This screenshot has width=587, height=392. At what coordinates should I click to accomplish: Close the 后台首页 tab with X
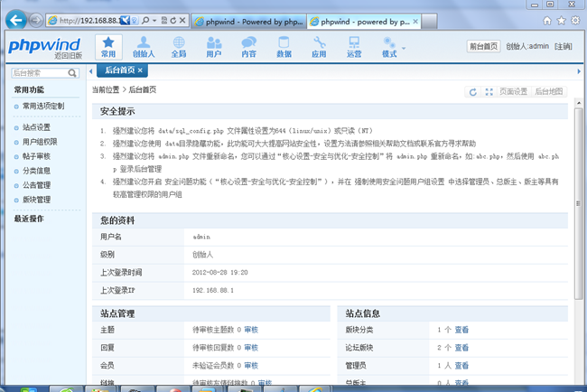(140, 70)
